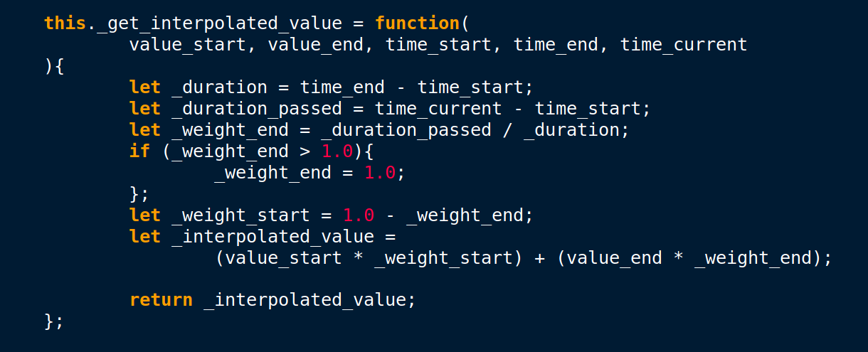Screen dimensions: 868x352
Task: Click the 'time_current' parameter in the signature
Action: [684, 45]
